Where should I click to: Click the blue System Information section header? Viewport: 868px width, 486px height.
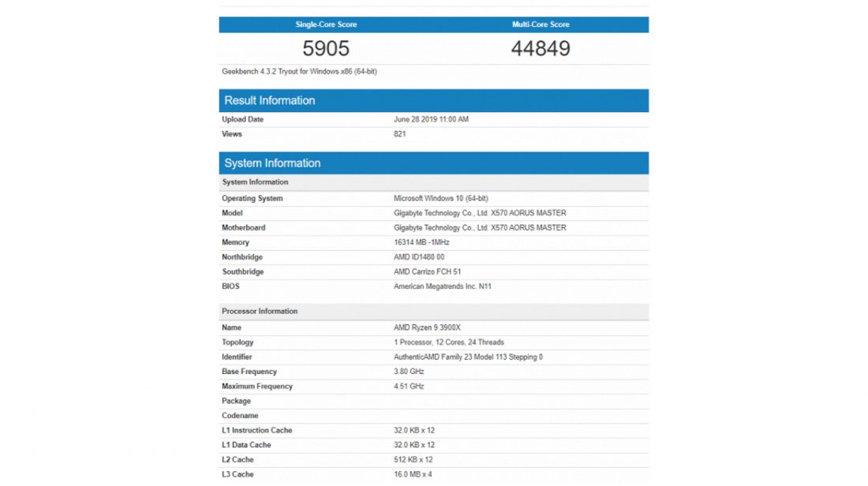pyautogui.click(x=272, y=163)
